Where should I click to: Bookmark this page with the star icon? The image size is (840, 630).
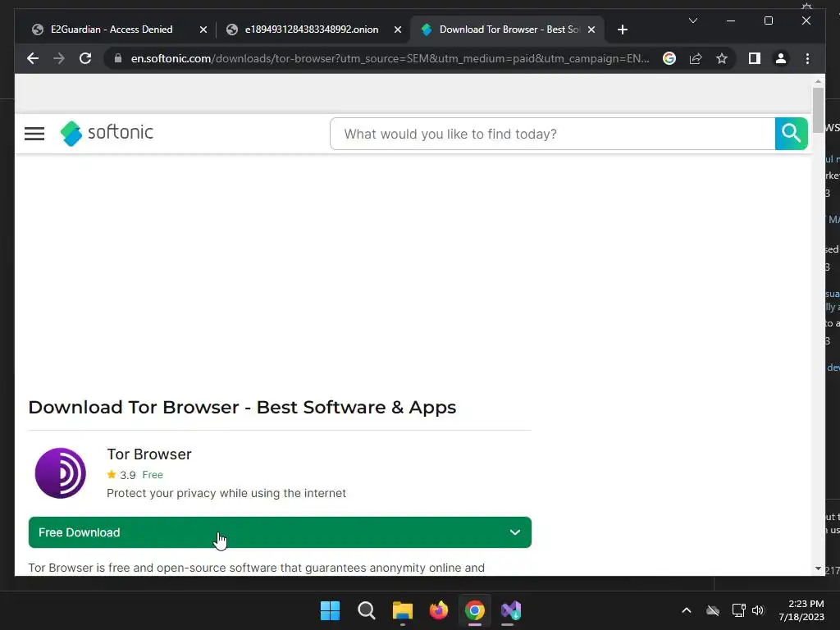(x=722, y=58)
